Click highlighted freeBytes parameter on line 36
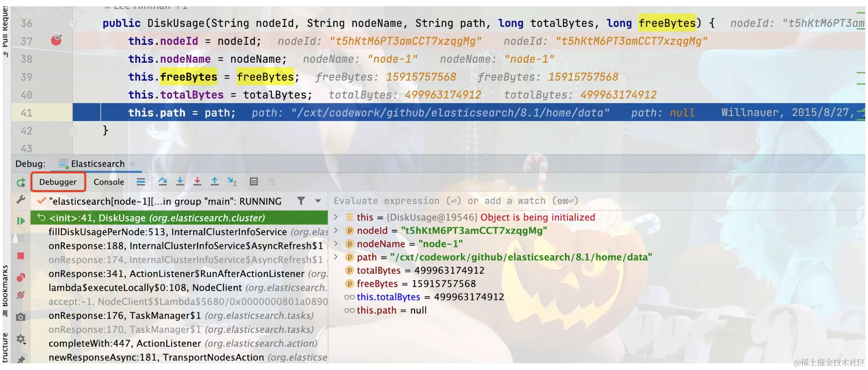Image resolution: width=868 pixels, height=370 pixels. pyautogui.click(x=667, y=23)
